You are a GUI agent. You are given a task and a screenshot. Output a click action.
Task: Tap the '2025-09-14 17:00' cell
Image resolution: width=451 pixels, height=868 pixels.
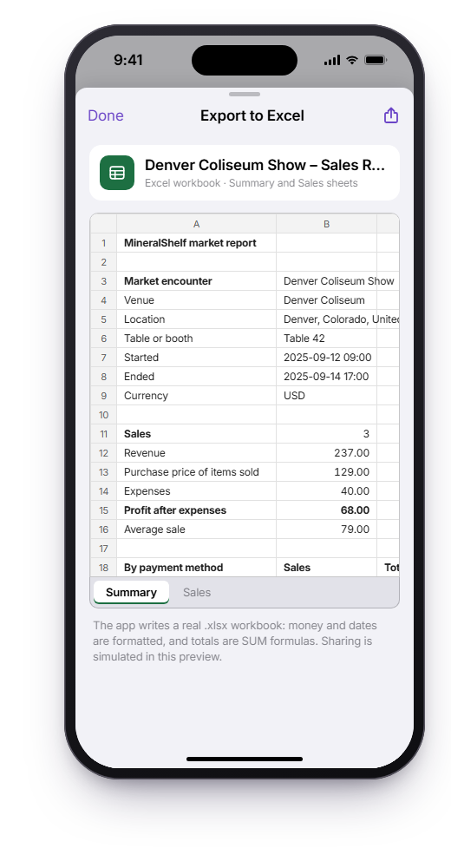(x=326, y=377)
